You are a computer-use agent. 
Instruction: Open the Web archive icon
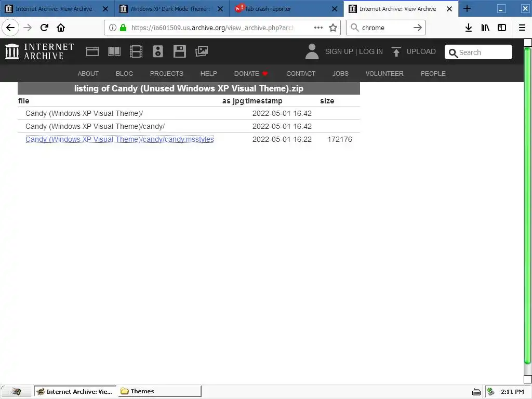click(x=92, y=51)
